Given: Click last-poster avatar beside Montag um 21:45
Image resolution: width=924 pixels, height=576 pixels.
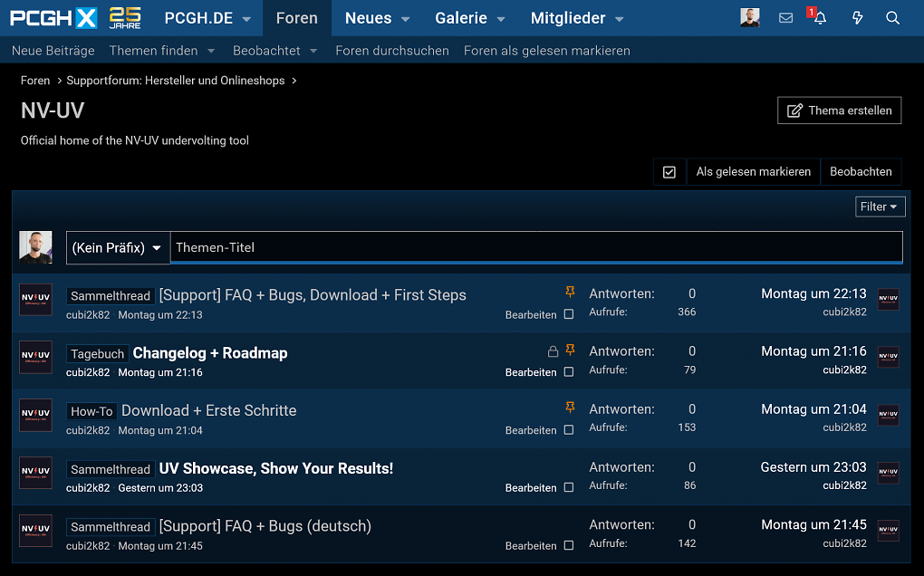Looking at the screenshot, I should [x=888, y=530].
